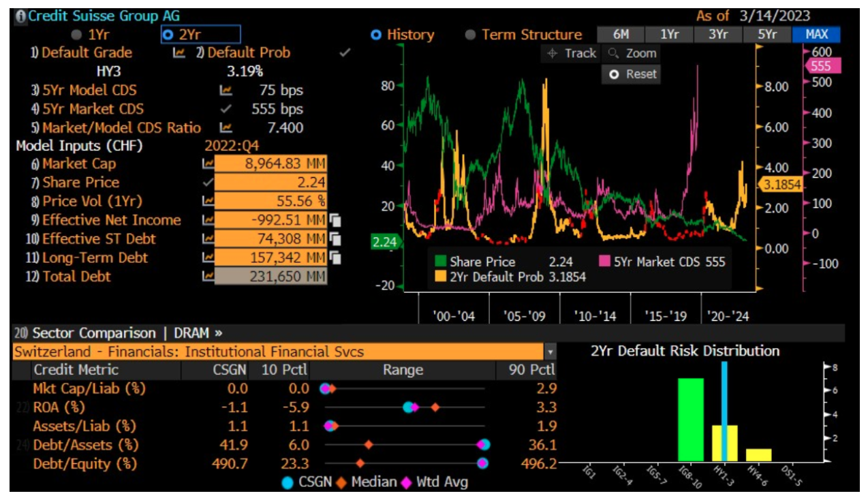Image resolution: width=868 pixels, height=500 pixels.
Task: Click the copy icon next to Effective Net Income
Action: (335, 221)
